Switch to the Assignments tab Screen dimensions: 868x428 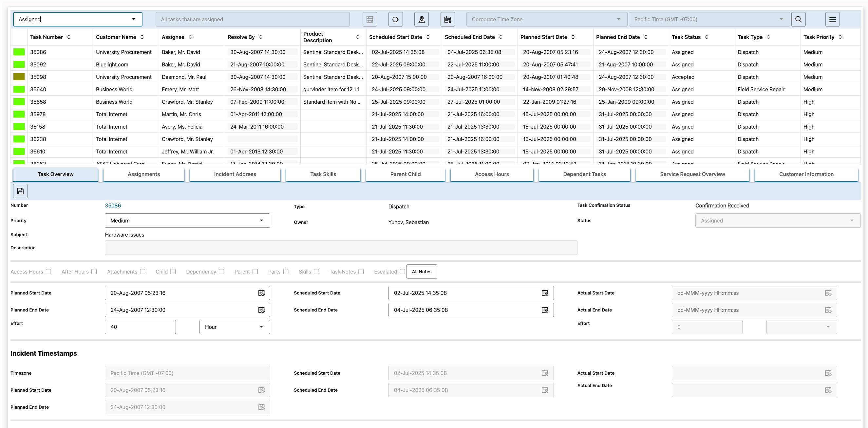[x=143, y=174]
